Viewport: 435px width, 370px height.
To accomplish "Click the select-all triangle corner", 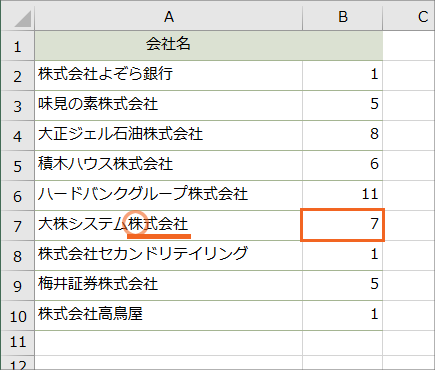I will [18, 17].
